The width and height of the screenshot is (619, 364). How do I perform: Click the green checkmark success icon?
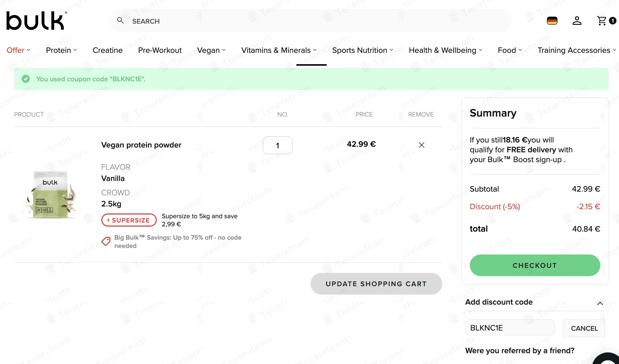point(26,79)
